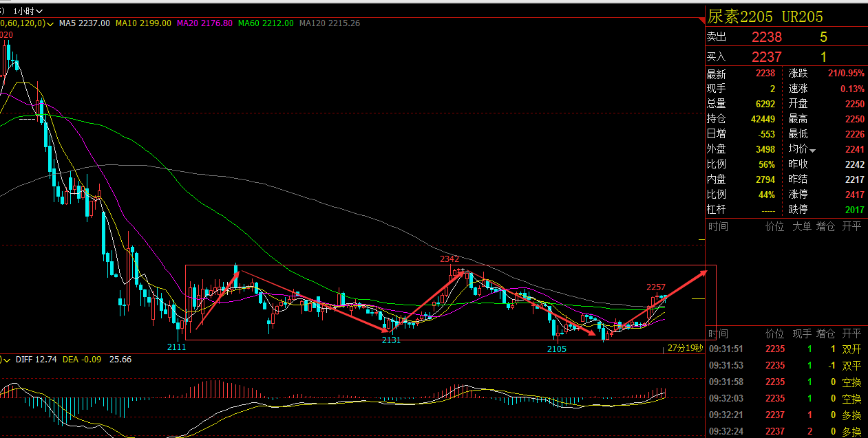The height and width of the screenshot is (438, 868).
Task: Select the 09:31:58 空换 trade row
Action: [787, 382]
